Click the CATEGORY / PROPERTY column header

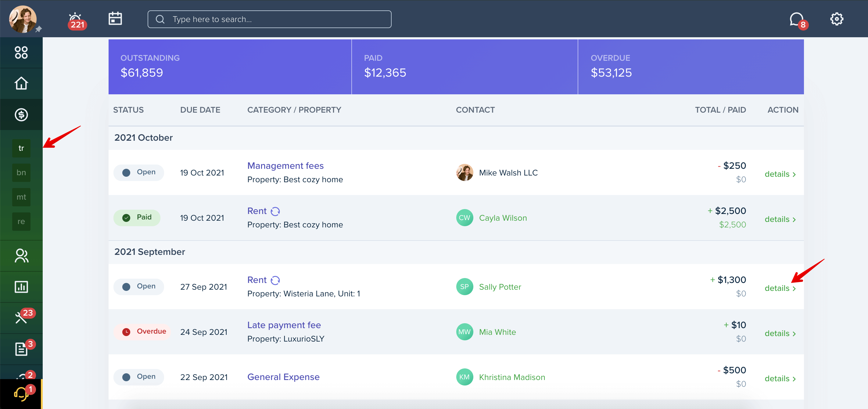tap(294, 110)
